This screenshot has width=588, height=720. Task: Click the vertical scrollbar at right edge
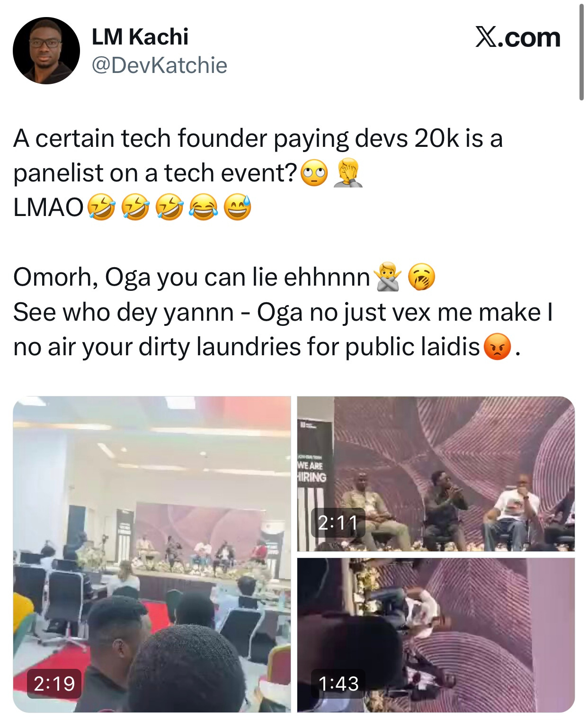581,52
